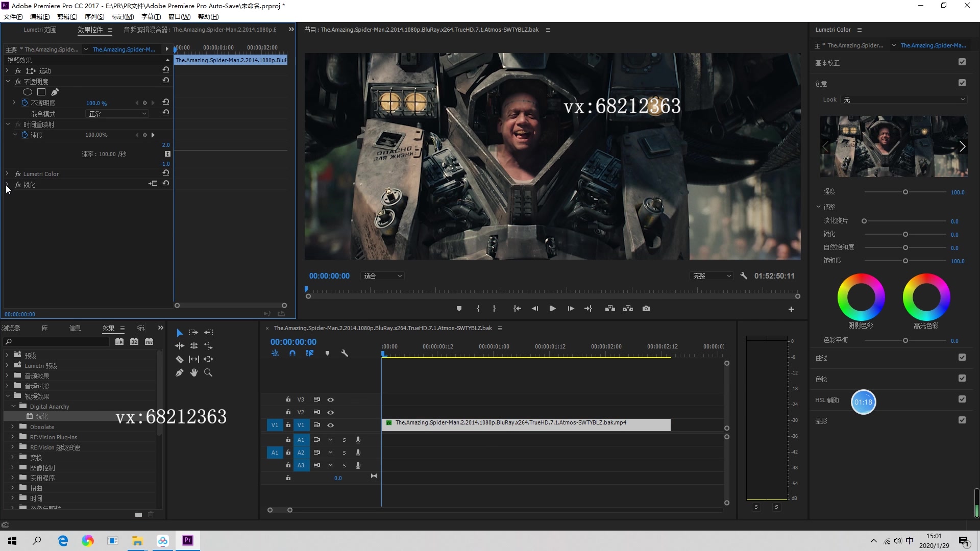Open the Look dropdown

tap(904, 99)
